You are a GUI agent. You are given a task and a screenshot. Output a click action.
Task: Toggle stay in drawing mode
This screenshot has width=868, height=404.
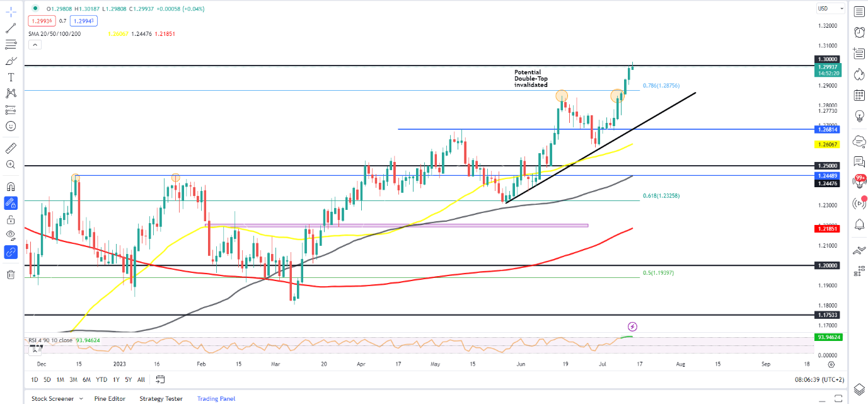[x=11, y=203]
